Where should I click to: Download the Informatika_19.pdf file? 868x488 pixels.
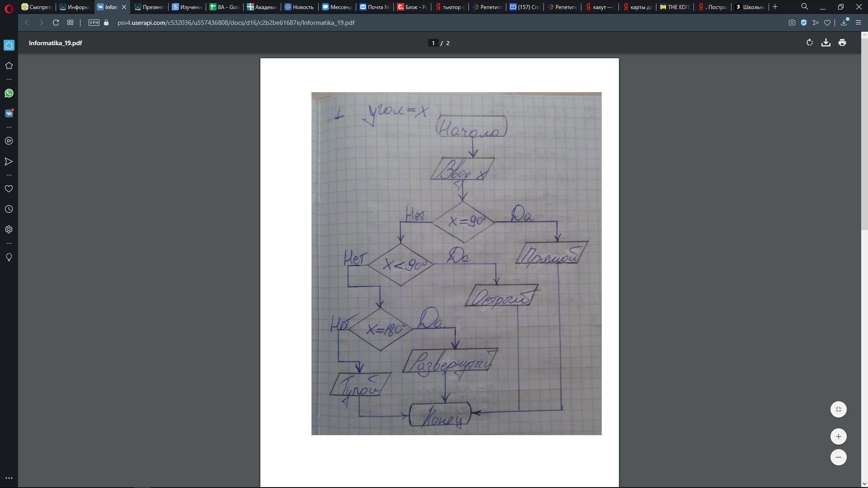[826, 42]
